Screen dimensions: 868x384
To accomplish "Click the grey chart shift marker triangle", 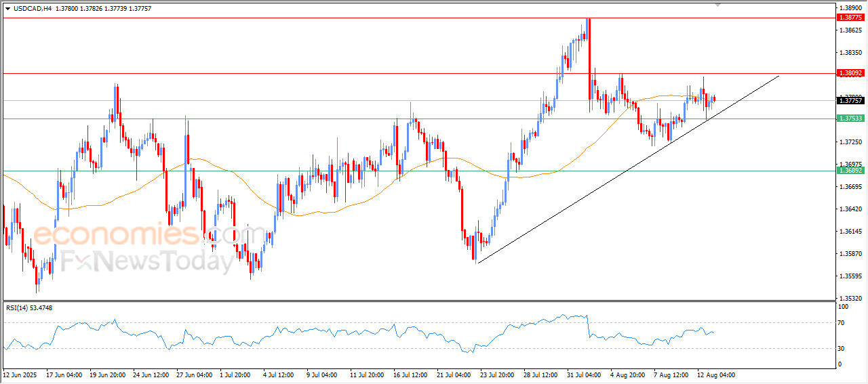I will pos(719,4).
